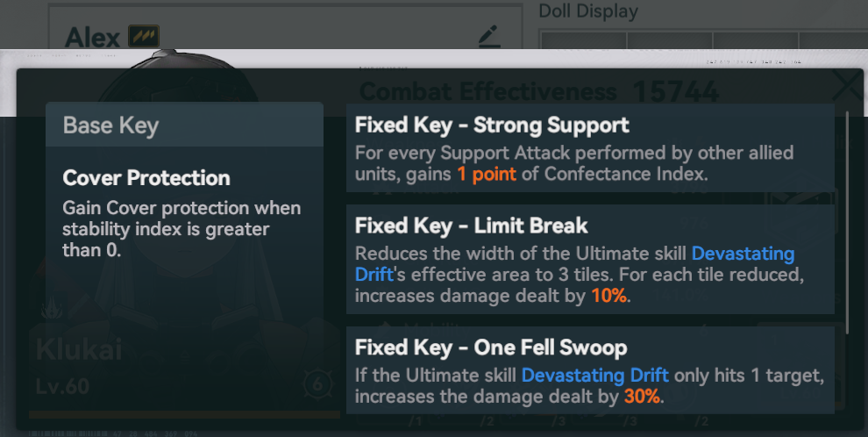
Task: Open Fixed Key – Strong Support entry
Action: pos(590,148)
